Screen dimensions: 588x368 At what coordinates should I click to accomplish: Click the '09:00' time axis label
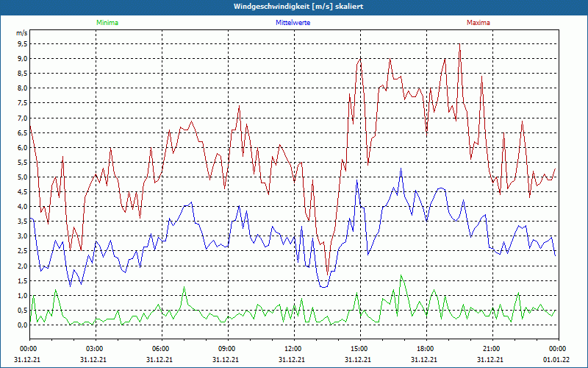pos(228,349)
